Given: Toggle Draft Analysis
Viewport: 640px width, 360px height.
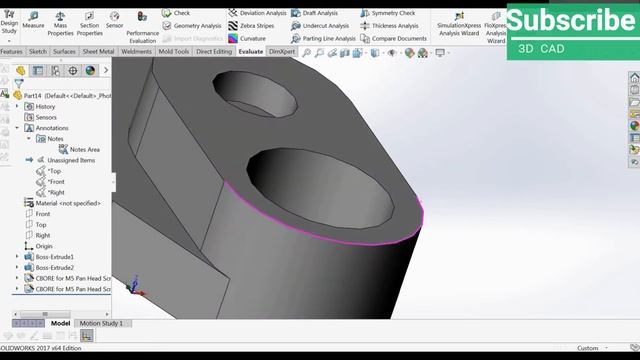Looking at the screenshot, I should click(x=314, y=13).
